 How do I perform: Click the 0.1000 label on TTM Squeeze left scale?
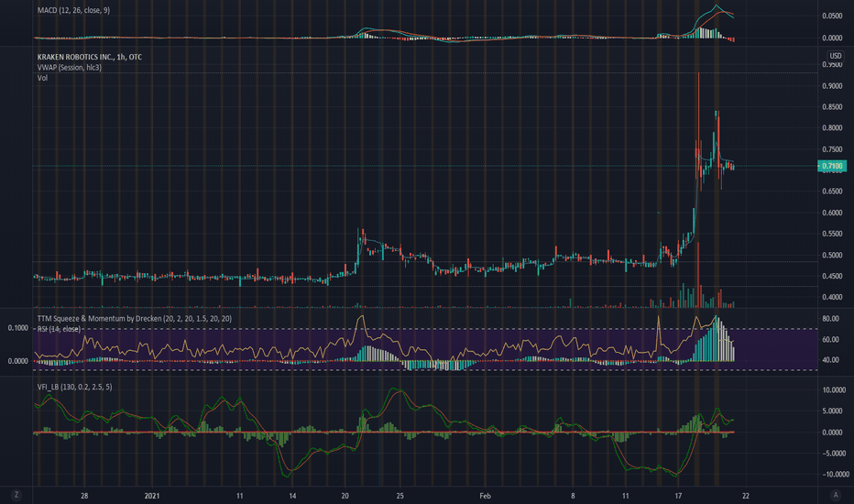coord(18,328)
